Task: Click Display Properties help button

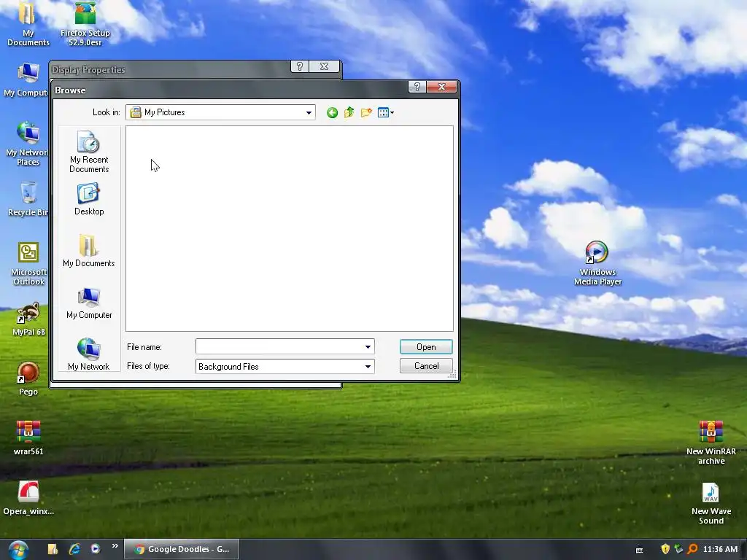Action: tap(300, 66)
